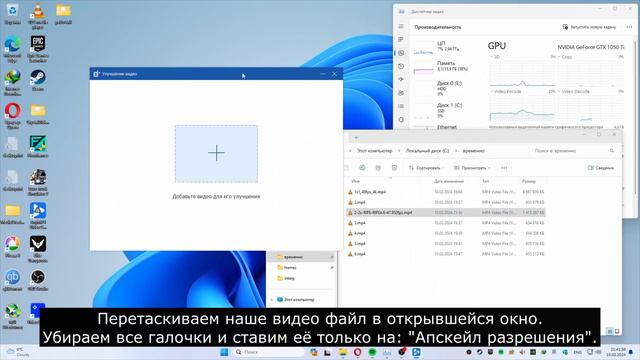
Task: Sort by 'Дата изменения' column header
Action: (449, 181)
